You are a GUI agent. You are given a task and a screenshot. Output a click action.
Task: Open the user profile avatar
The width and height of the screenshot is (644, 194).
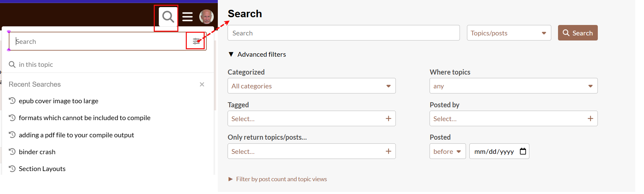coord(206,17)
